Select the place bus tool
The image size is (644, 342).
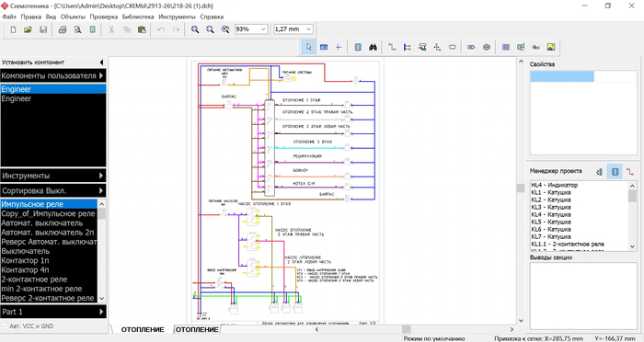[407, 47]
